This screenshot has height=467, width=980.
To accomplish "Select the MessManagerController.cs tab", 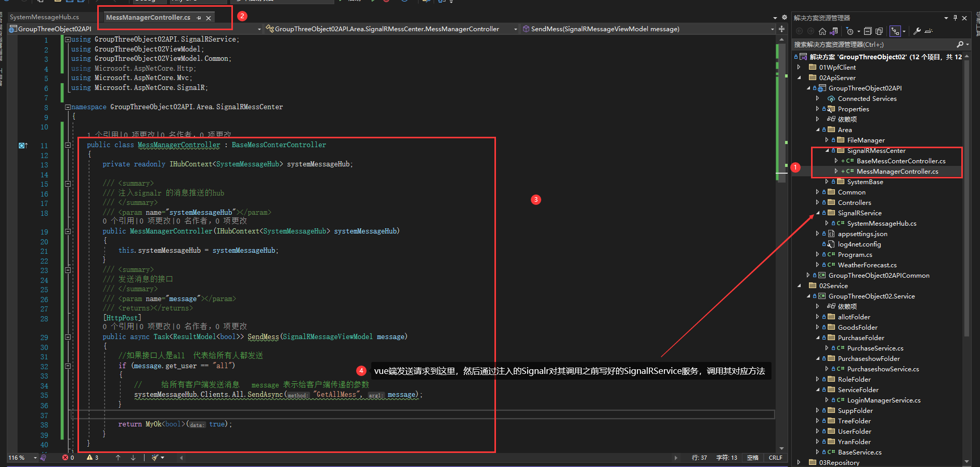I will [x=148, y=17].
